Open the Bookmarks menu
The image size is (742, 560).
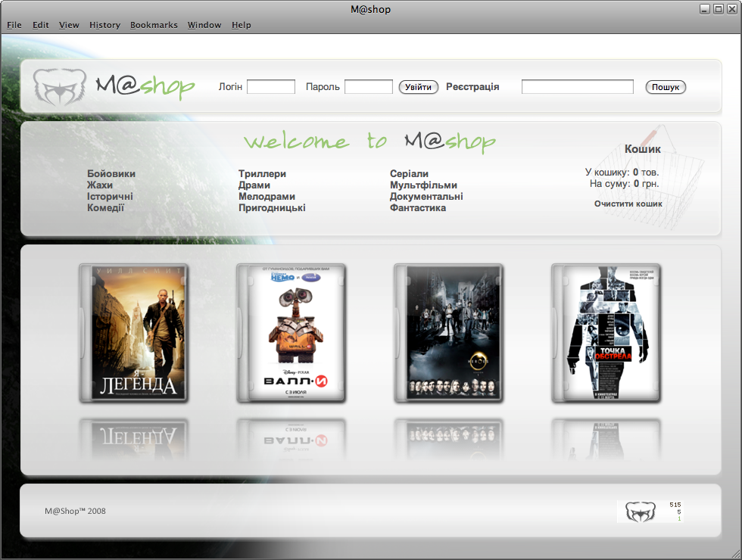point(154,25)
